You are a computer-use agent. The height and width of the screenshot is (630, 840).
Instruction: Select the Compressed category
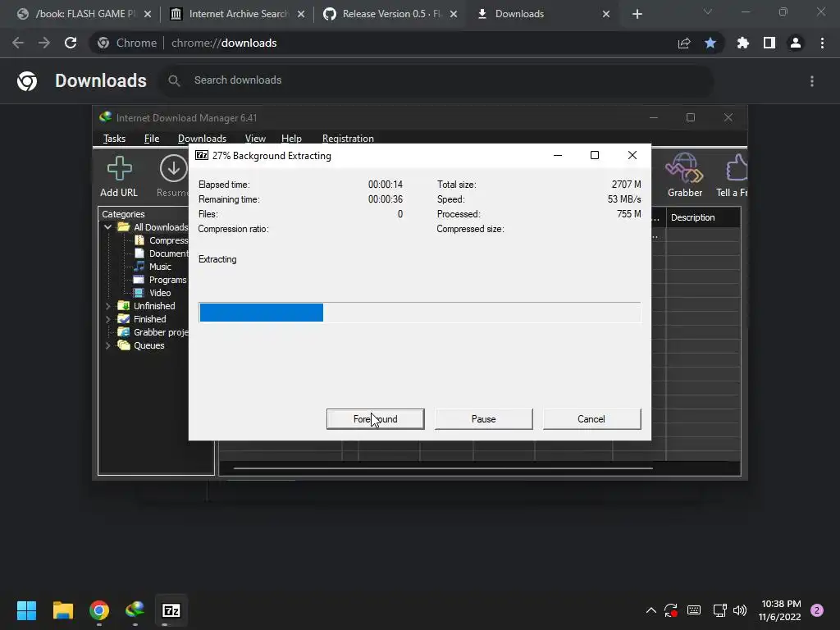[162, 240]
